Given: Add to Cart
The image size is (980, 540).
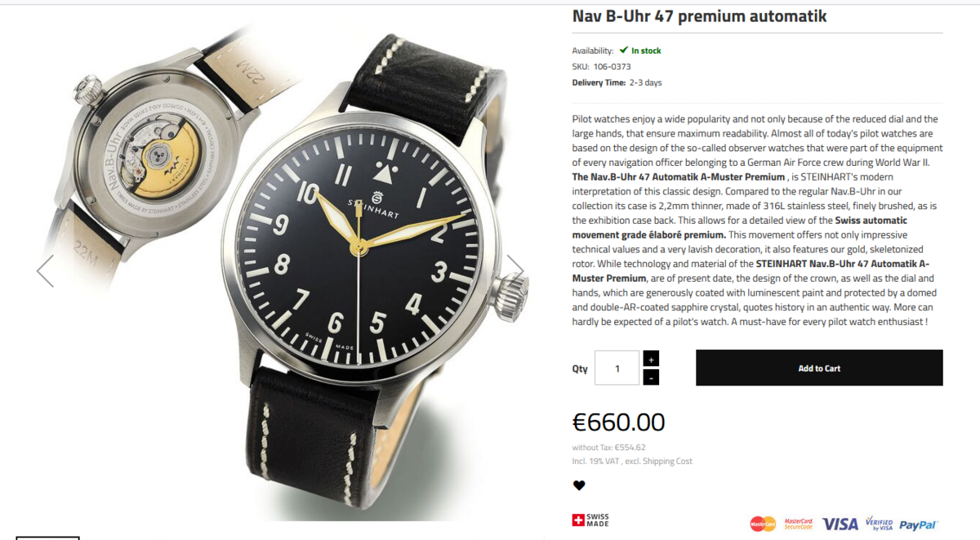Looking at the screenshot, I should click(x=819, y=368).
